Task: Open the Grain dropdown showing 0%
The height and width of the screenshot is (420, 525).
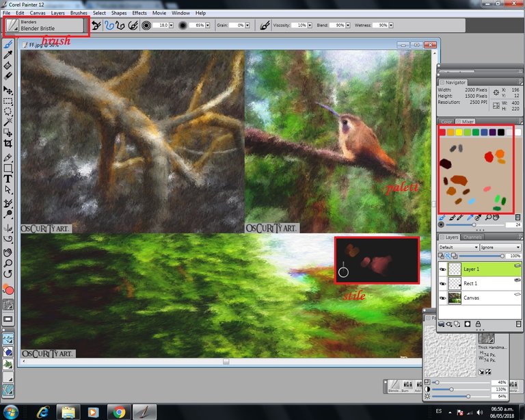Action: pyautogui.click(x=247, y=25)
